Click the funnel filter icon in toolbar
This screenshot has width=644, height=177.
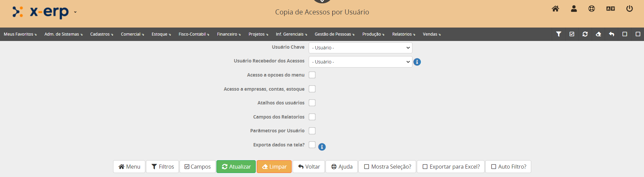pos(559,34)
